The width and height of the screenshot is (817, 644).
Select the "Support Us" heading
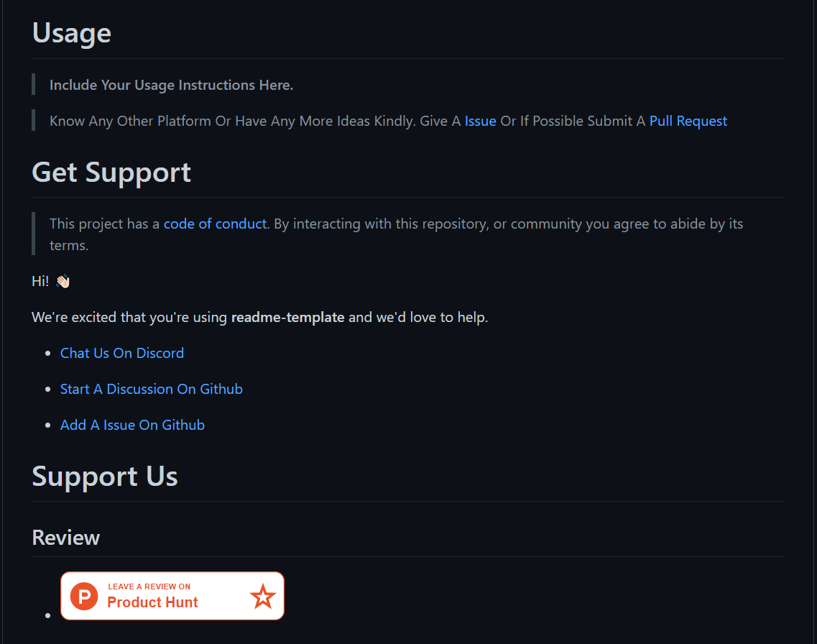pyautogui.click(x=105, y=477)
